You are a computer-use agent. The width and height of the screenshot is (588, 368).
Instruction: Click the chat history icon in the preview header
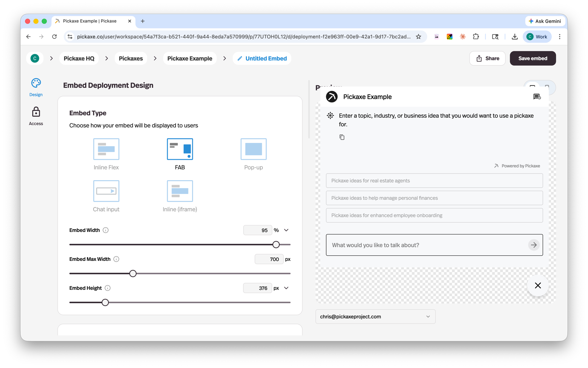coord(537,97)
